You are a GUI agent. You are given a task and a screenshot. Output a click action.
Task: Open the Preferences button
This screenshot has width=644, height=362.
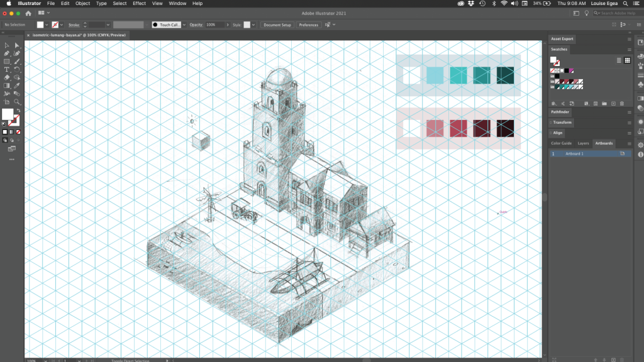coord(308,25)
